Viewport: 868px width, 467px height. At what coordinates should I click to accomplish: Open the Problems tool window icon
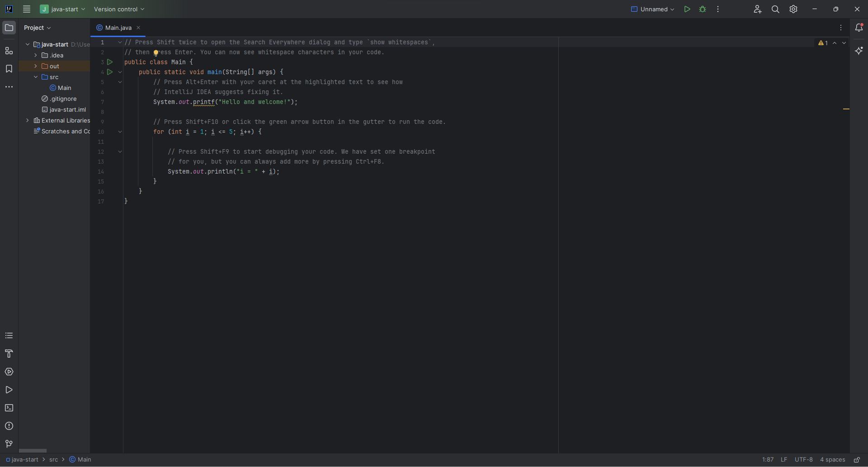(x=9, y=426)
